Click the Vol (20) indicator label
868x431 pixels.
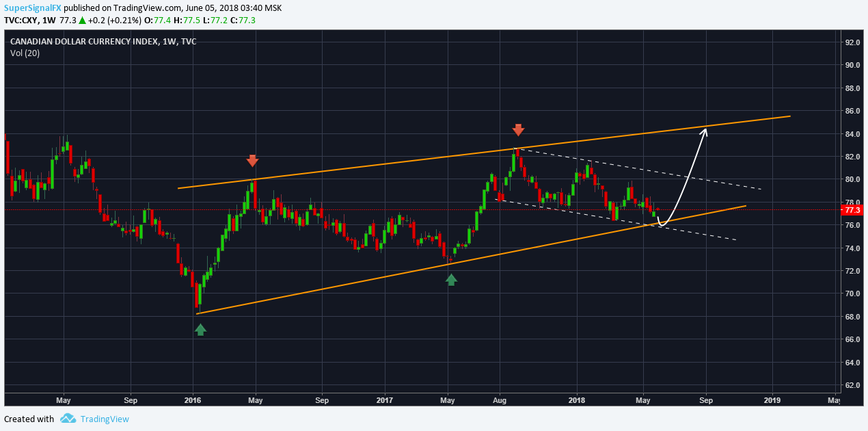coord(25,53)
